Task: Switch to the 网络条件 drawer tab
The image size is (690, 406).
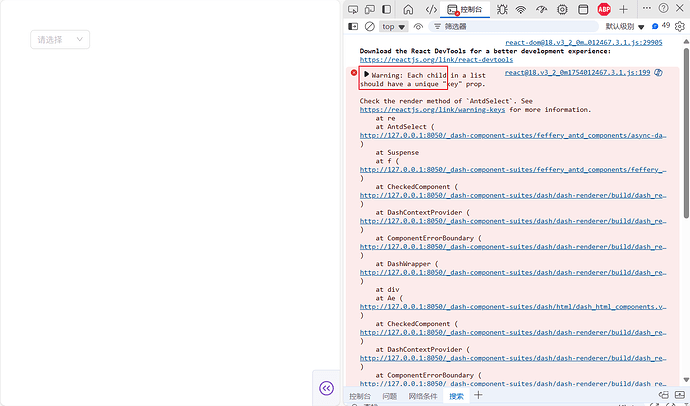Action: (x=422, y=396)
